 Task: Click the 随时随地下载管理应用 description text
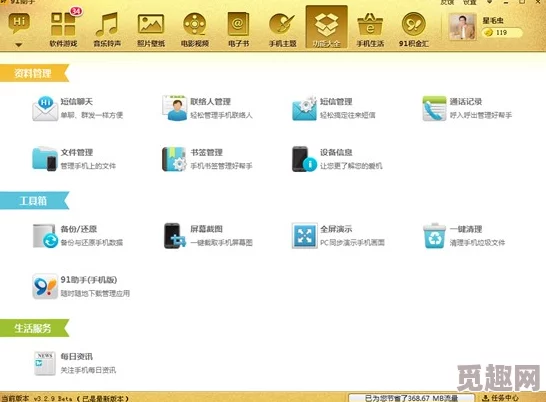coord(95,294)
